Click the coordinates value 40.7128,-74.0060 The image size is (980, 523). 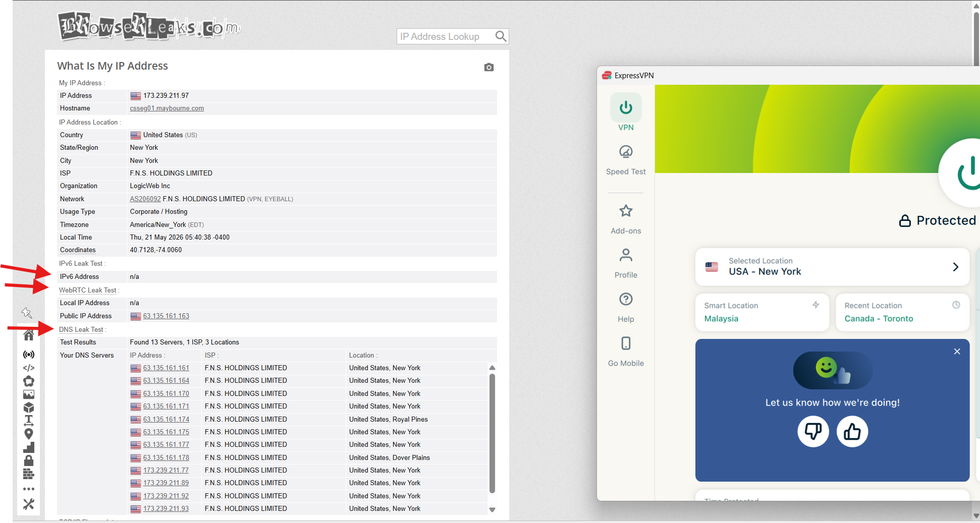(x=156, y=250)
